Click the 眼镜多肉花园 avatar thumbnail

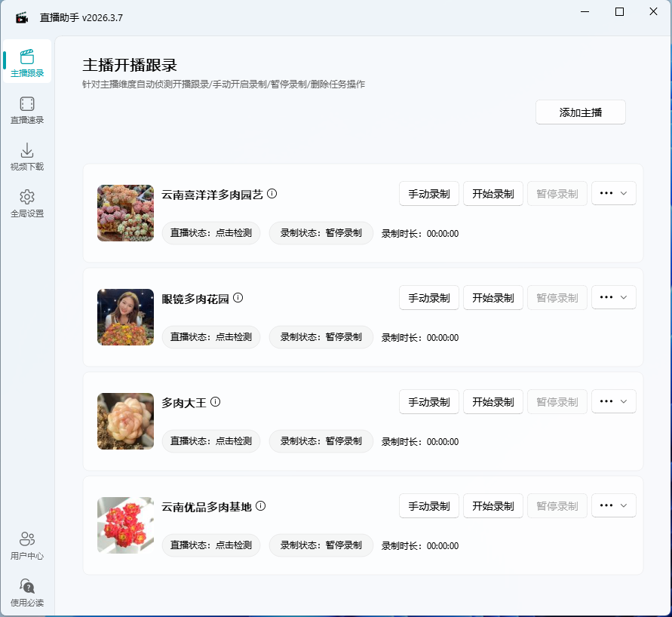coord(125,317)
